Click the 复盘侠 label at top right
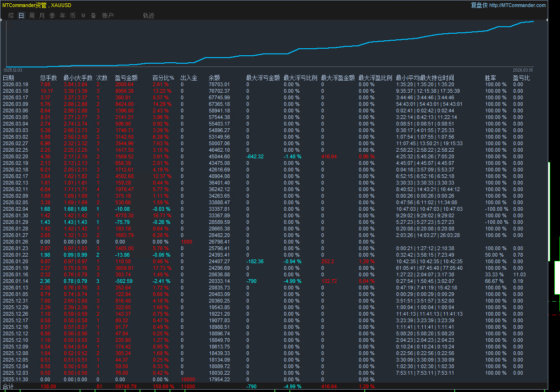This screenshot has width=560, height=392. (x=479, y=5)
